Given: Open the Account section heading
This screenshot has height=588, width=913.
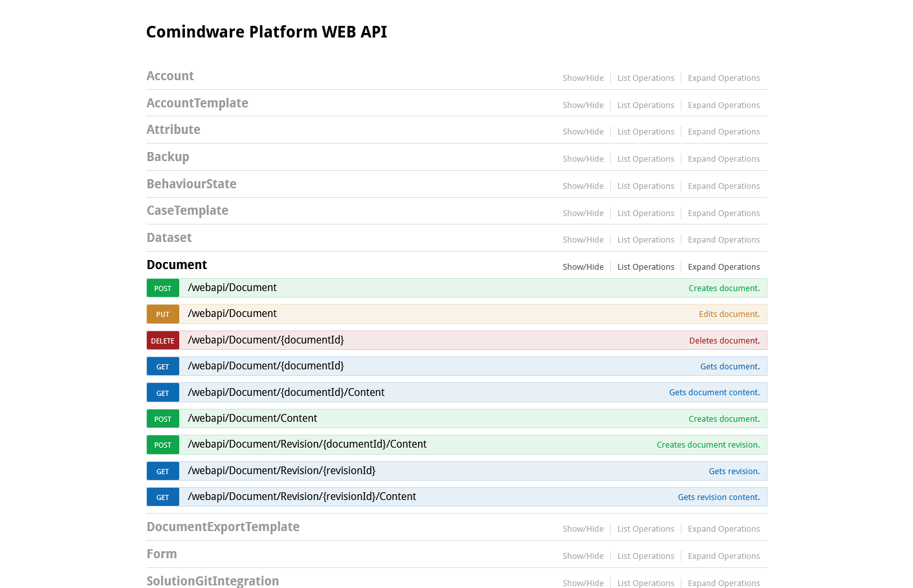Looking at the screenshot, I should tap(170, 76).
